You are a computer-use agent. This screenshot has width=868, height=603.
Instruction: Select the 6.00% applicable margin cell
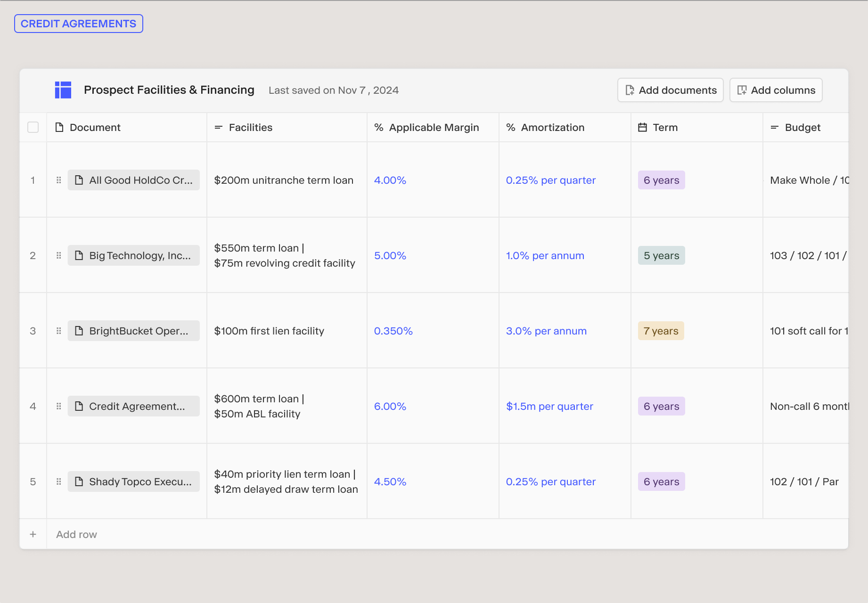[390, 406]
